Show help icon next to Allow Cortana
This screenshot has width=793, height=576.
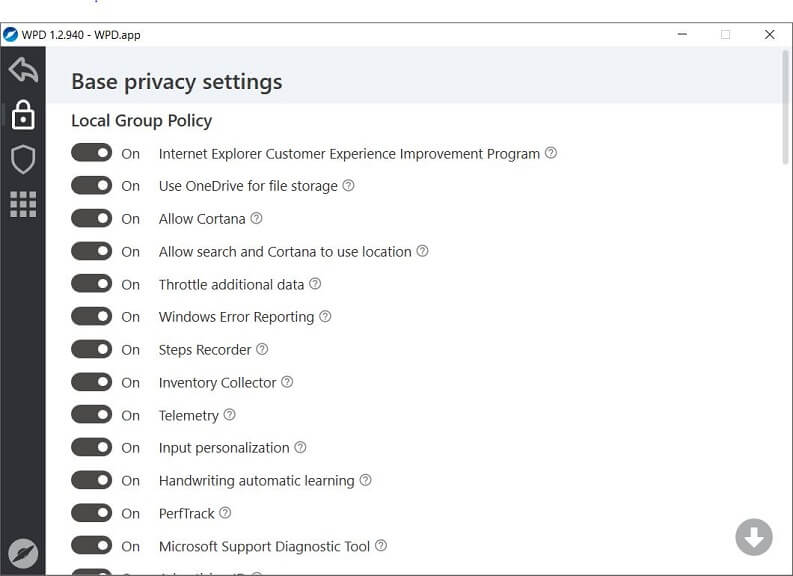pyautogui.click(x=256, y=218)
